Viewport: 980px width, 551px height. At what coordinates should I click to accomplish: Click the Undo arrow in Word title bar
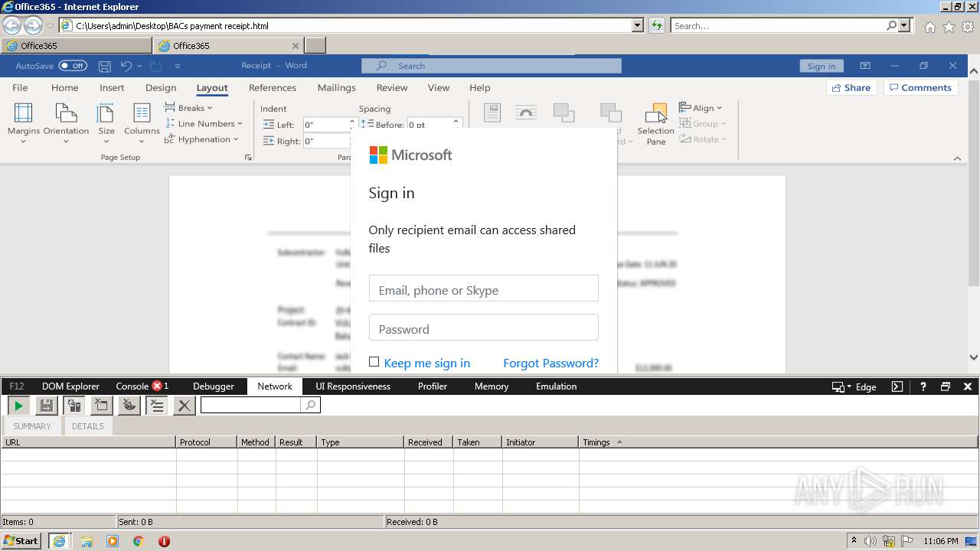click(x=126, y=66)
